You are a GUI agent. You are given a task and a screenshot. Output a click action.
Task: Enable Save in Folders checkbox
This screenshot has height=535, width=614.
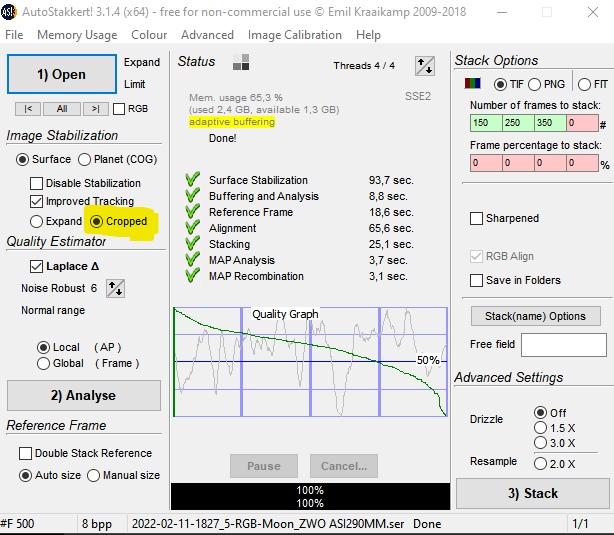click(x=476, y=280)
